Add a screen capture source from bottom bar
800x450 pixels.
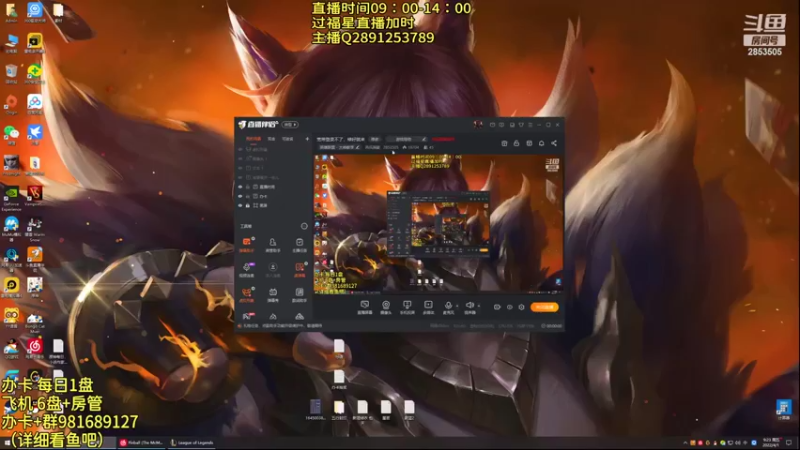click(x=364, y=307)
